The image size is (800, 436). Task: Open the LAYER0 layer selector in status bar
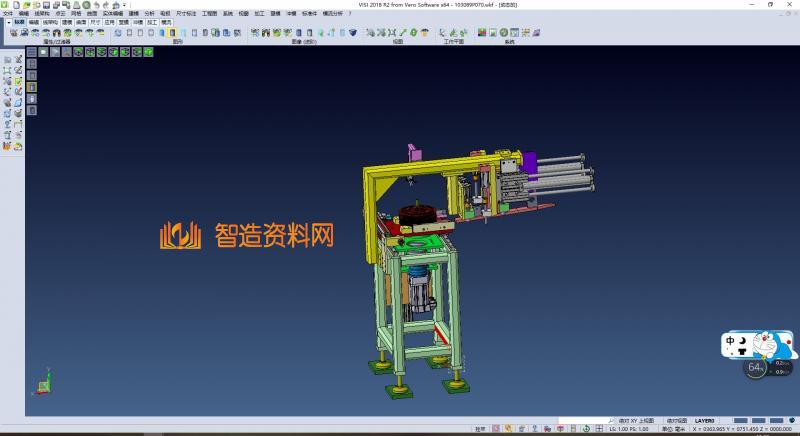705,421
